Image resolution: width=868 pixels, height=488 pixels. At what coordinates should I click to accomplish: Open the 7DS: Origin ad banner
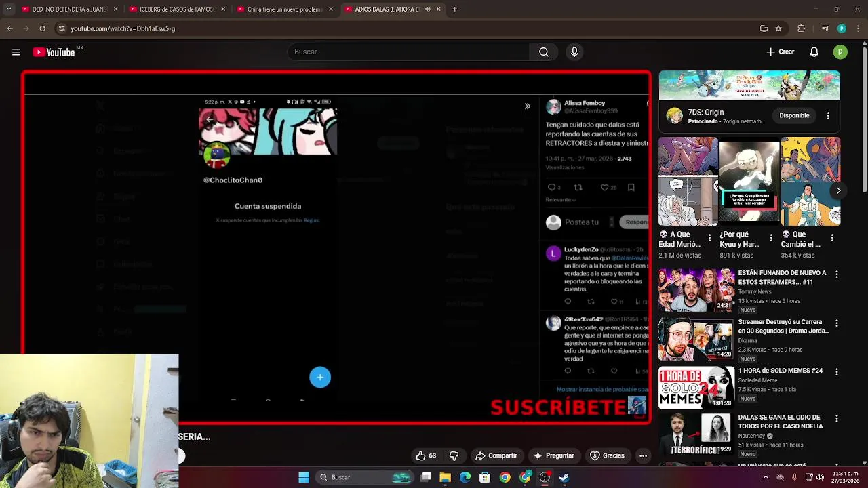[x=749, y=86]
